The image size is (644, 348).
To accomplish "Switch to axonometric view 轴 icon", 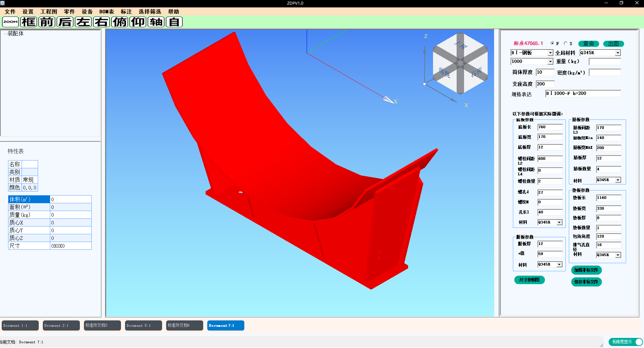I will tap(156, 22).
